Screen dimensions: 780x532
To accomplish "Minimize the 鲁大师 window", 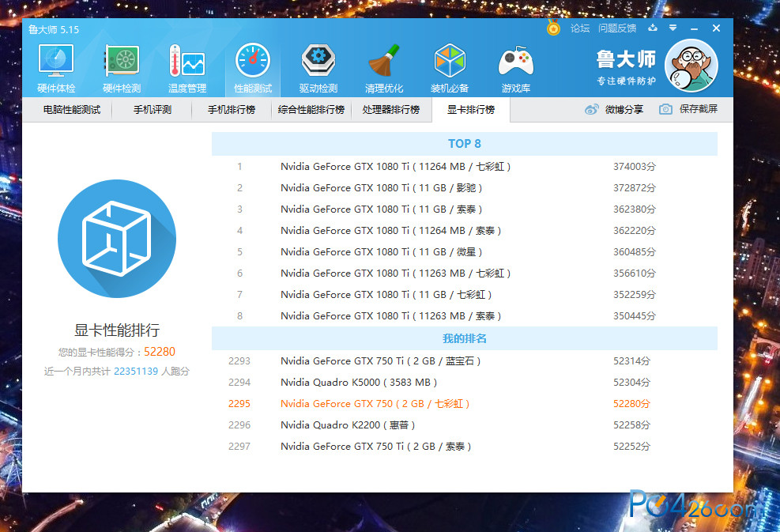I will click(694, 28).
